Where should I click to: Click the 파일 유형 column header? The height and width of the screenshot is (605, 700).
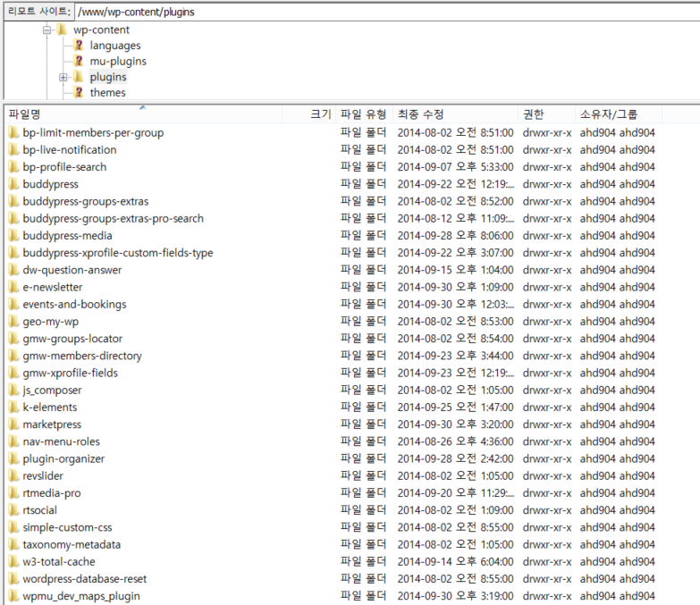point(363,114)
